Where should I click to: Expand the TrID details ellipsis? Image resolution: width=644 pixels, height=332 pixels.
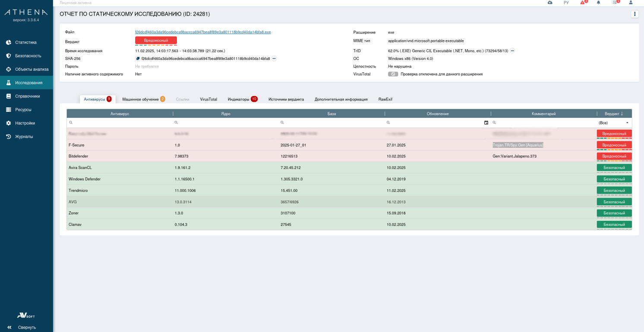512,51
